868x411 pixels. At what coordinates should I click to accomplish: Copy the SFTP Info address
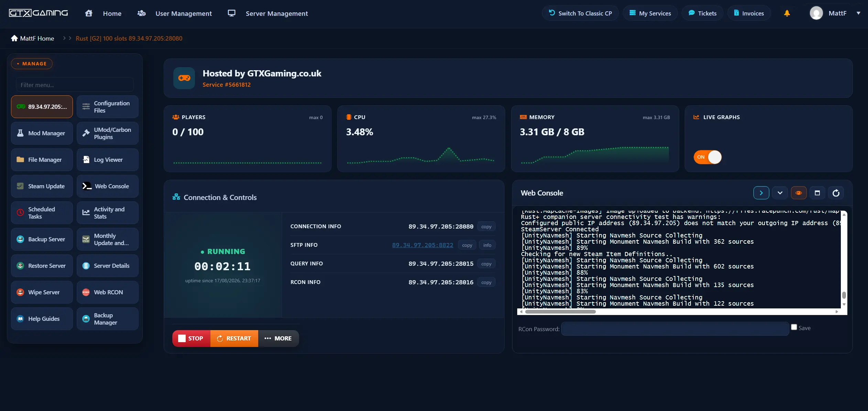tap(467, 245)
